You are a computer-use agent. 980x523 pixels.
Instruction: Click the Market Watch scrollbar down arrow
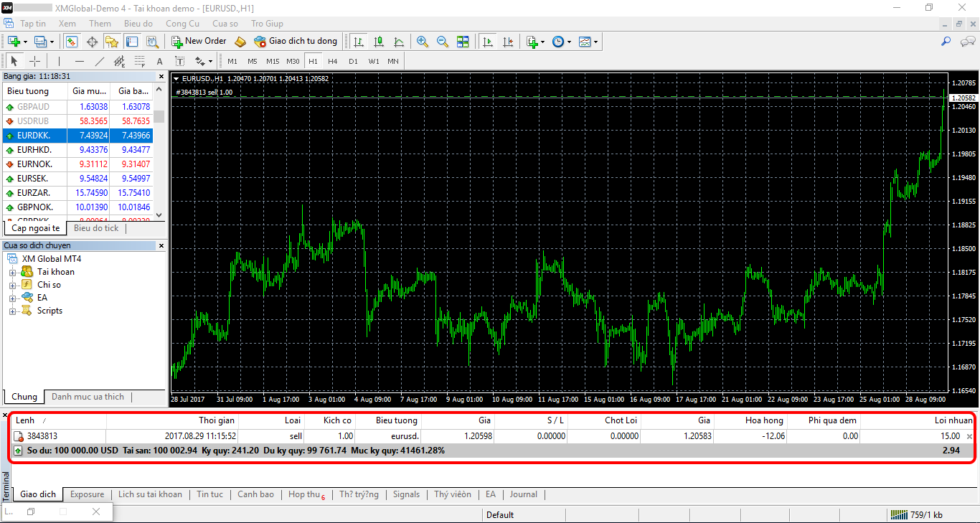[x=159, y=215]
